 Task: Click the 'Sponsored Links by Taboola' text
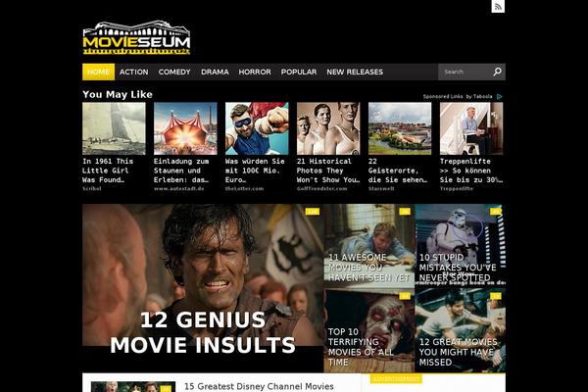pyautogui.click(x=458, y=97)
